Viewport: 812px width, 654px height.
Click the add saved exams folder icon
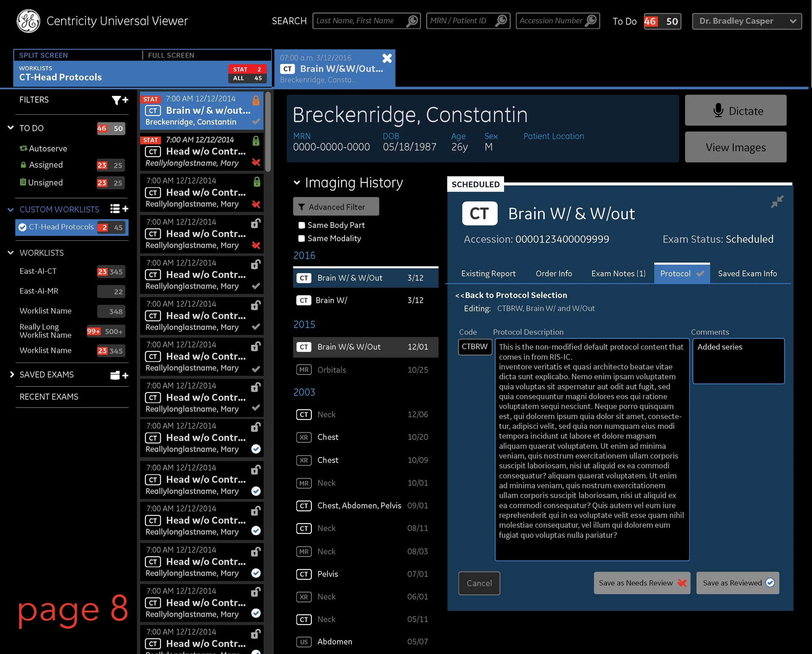coord(120,375)
